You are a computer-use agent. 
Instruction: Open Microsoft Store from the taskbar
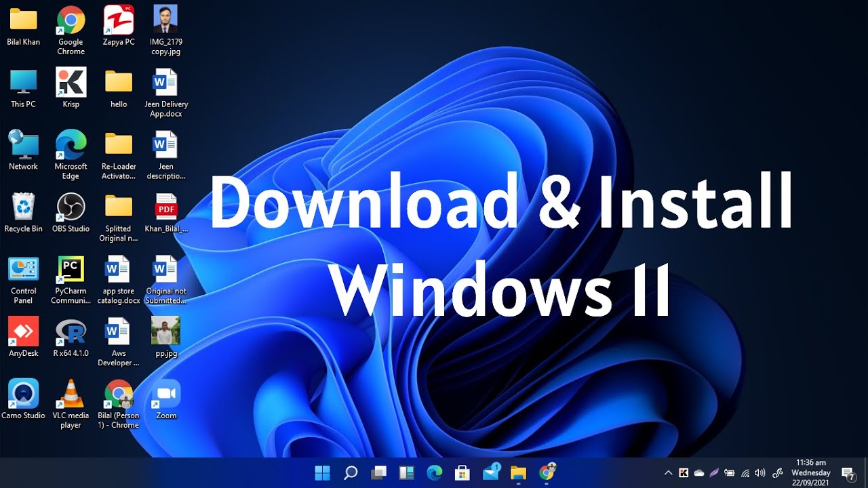click(x=462, y=472)
